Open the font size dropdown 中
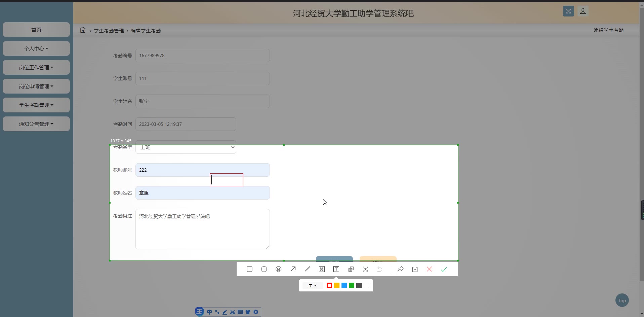 (x=312, y=286)
